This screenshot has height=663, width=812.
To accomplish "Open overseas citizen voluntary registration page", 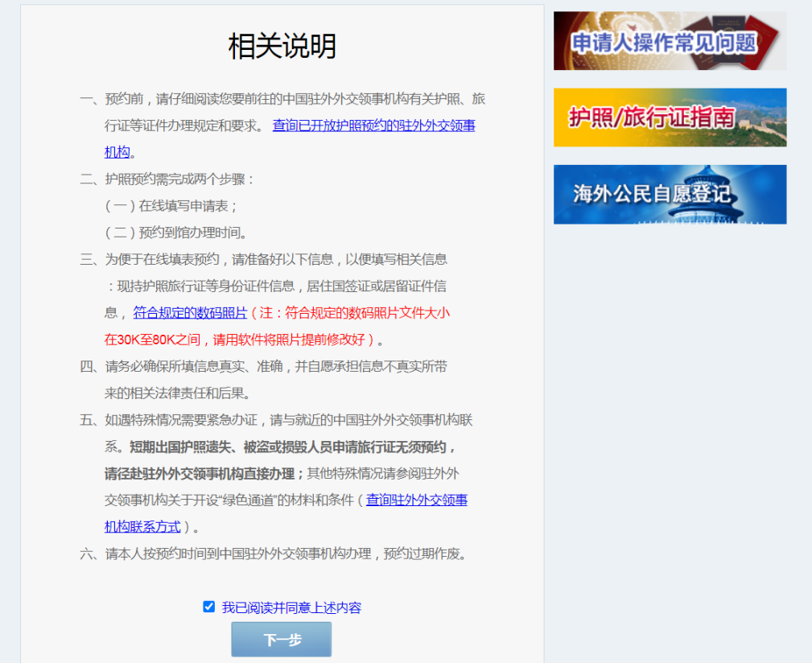I will pos(670,195).
